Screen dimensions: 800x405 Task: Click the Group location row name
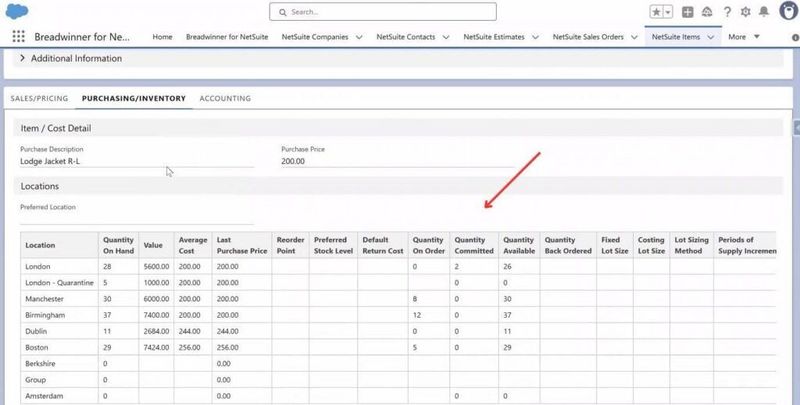coord(35,380)
